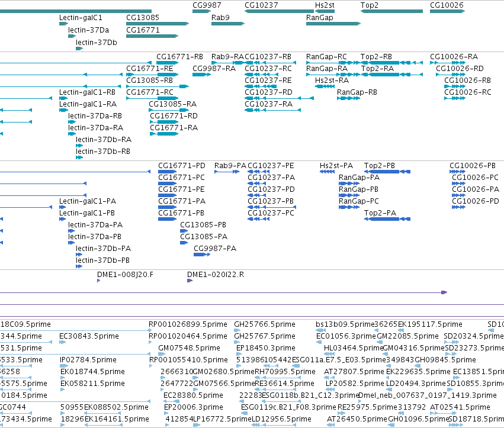Screen dimensions: 504x428
Task: Click transcript lectin-37Db-RA
Action: coord(104,140)
